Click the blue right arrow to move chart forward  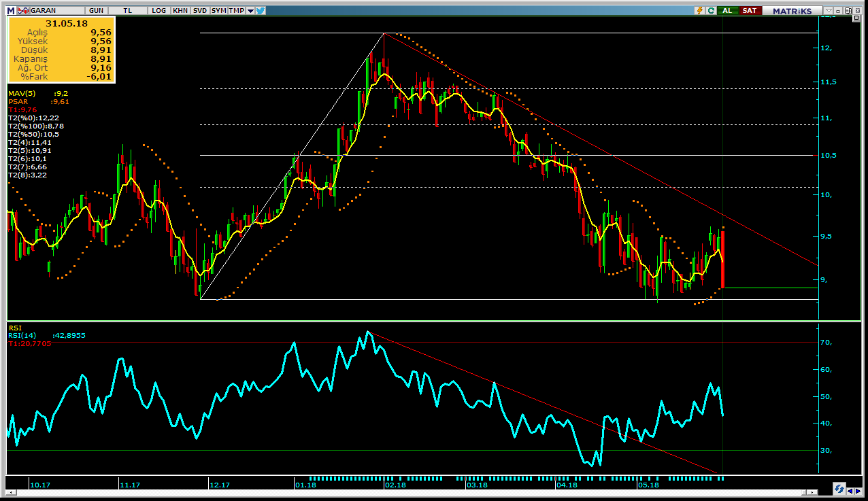[x=858, y=491]
